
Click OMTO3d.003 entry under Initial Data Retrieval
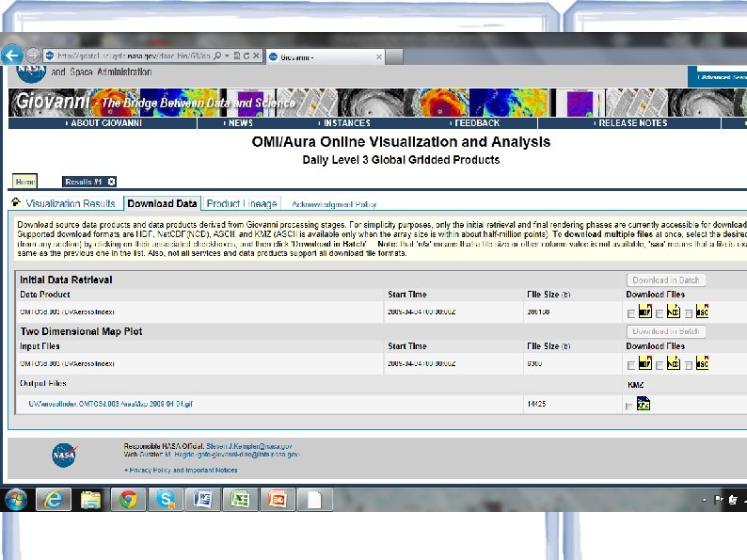click(x=67, y=312)
